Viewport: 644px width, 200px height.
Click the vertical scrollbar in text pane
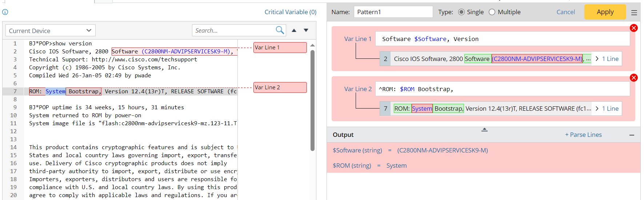coord(312,100)
